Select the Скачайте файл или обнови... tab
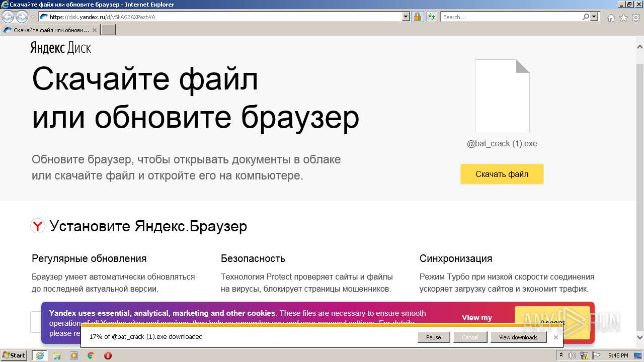This screenshot has height=362, width=644. tap(50, 30)
